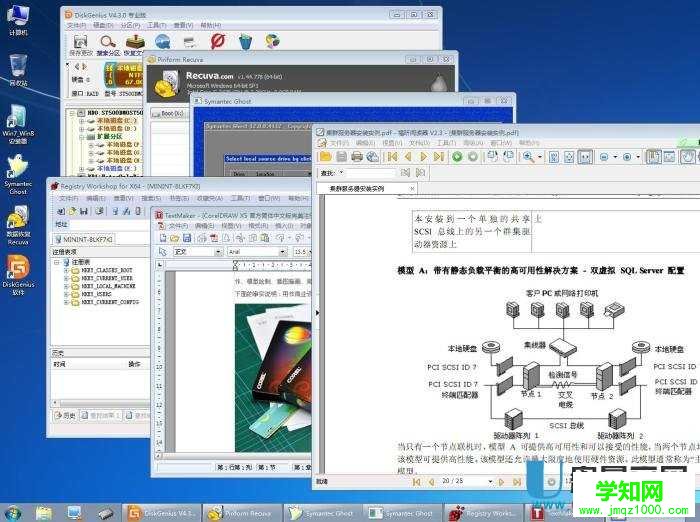Screen dimensions: 700x522
Task: Click the PDF export icon in TextMaker toolbar
Action: point(214,238)
